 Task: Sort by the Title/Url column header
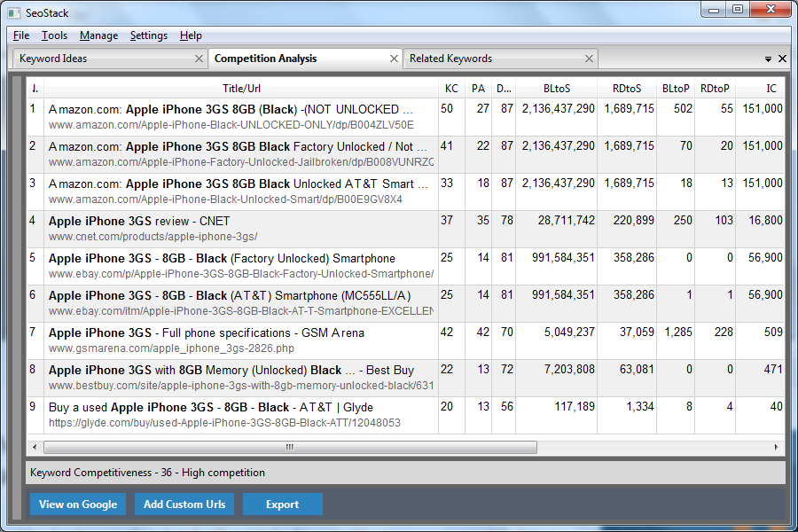tap(241, 89)
